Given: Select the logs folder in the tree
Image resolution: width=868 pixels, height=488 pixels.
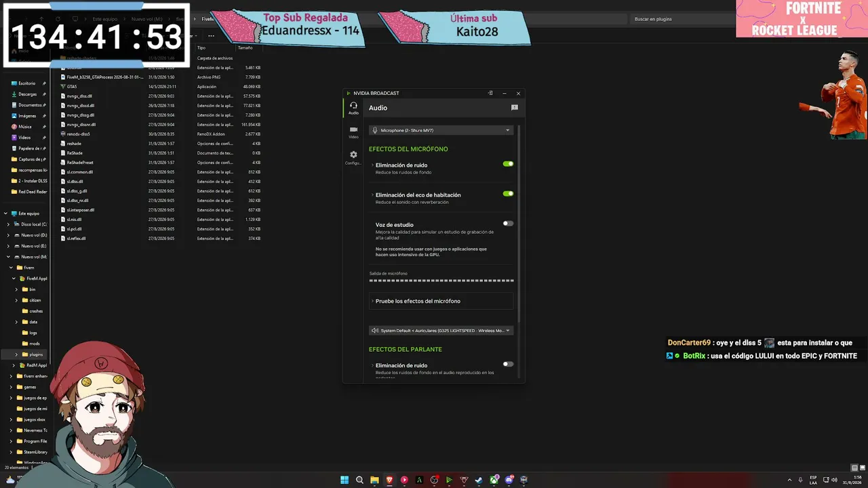Looking at the screenshot, I should click(x=33, y=333).
